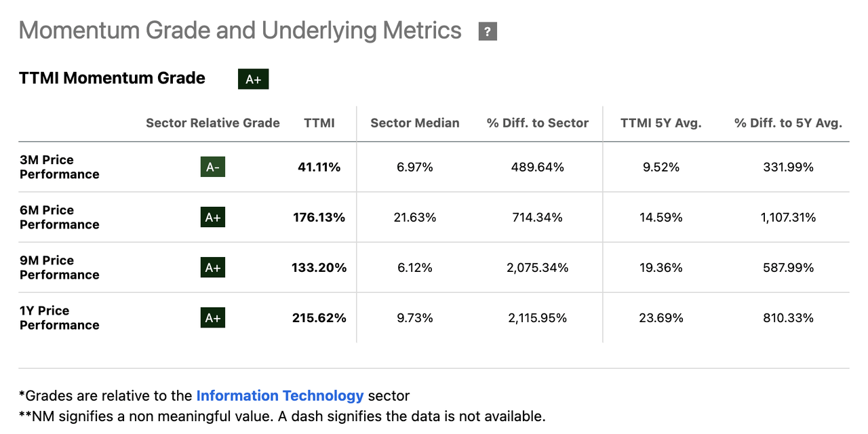868x434 pixels.
Task: Click the 41.11% TTMI 3M value
Action: click(x=319, y=167)
